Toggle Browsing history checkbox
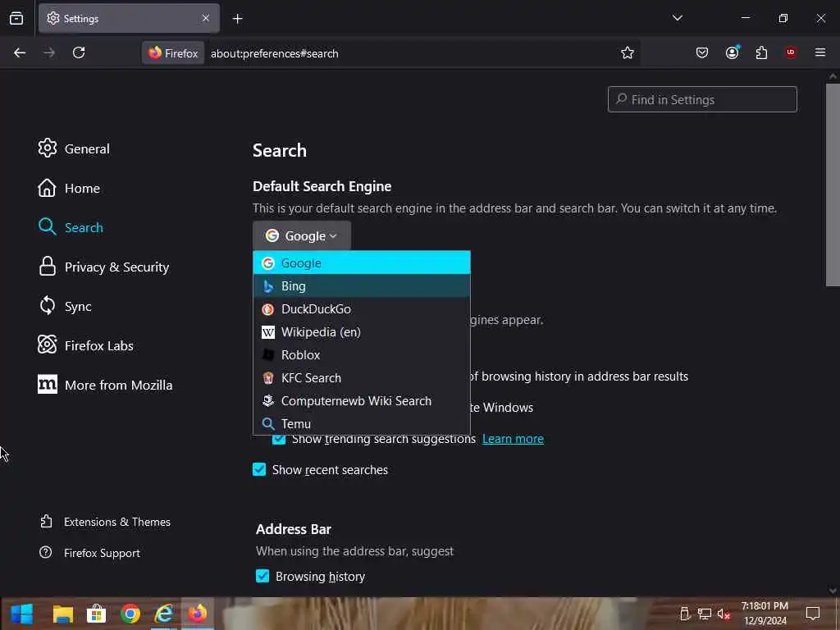Viewport: 840px width, 630px height. tap(262, 576)
